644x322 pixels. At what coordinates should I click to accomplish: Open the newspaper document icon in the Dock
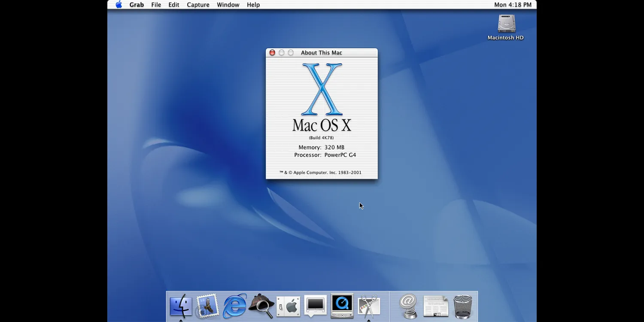point(436,307)
